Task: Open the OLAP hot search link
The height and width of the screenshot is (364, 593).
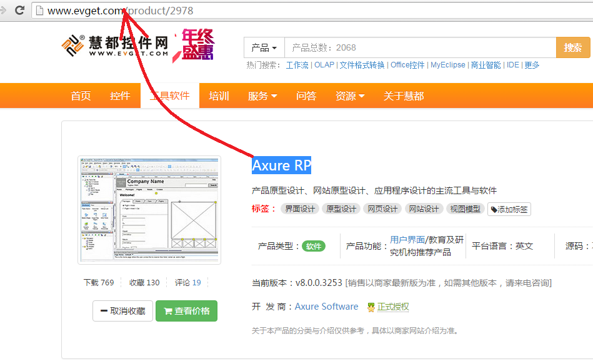Action: pos(324,65)
